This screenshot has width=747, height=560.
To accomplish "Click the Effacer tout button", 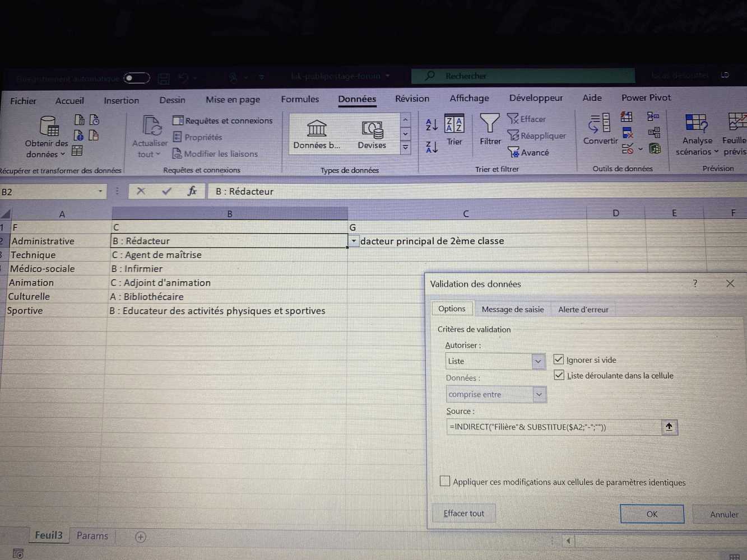I will tap(463, 514).
